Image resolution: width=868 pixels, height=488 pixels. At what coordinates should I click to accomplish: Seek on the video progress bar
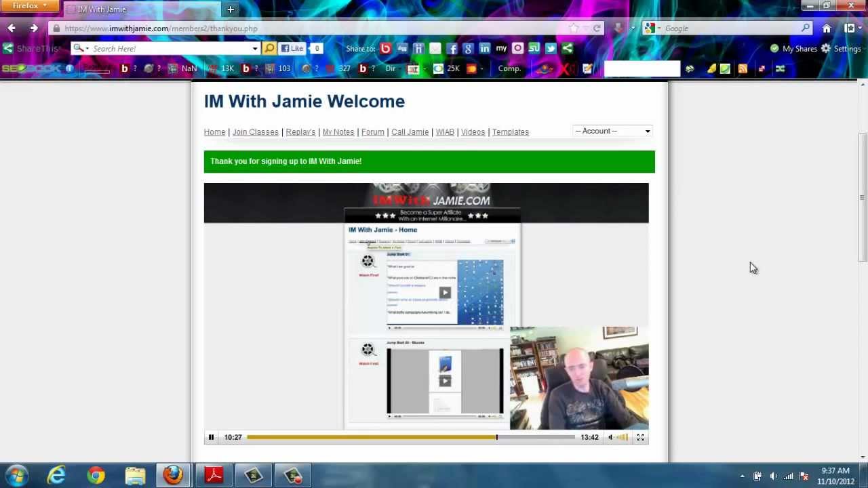pyautogui.click(x=410, y=438)
